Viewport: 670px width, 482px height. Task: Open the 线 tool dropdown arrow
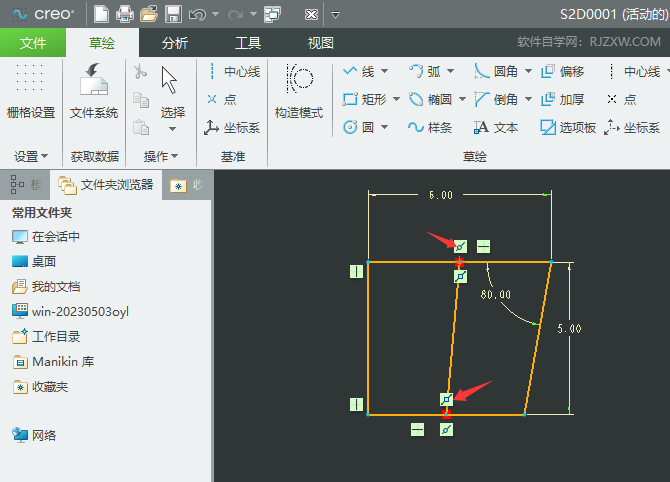tap(384, 71)
